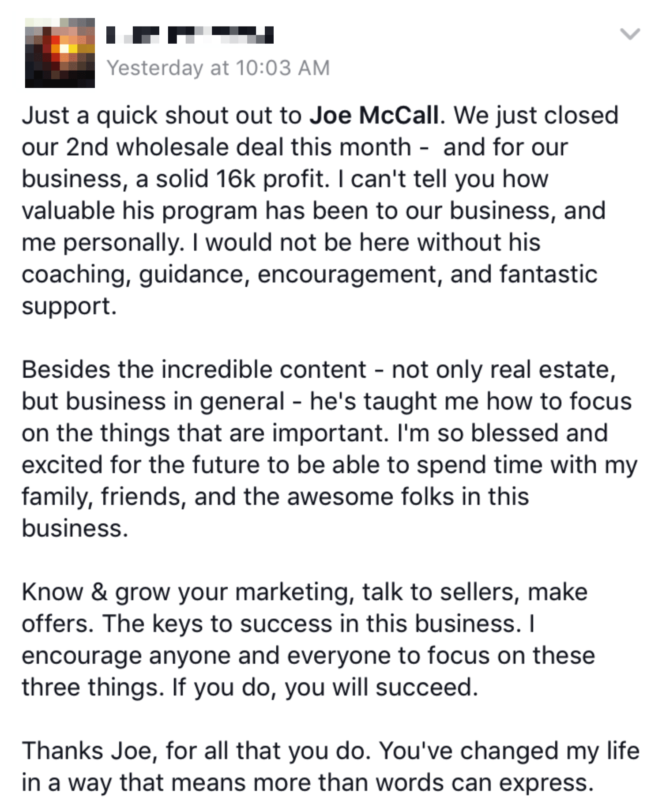Click "Thanks Joe" at final paragraph start
The width and height of the screenshot is (662, 812).
point(88,751)
